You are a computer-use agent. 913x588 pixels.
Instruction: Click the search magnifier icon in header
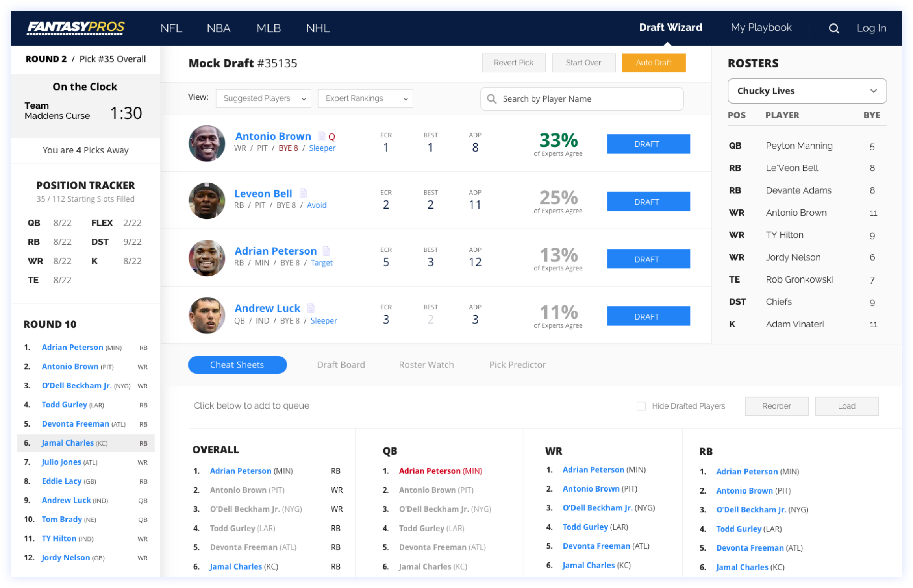point(833,28)
